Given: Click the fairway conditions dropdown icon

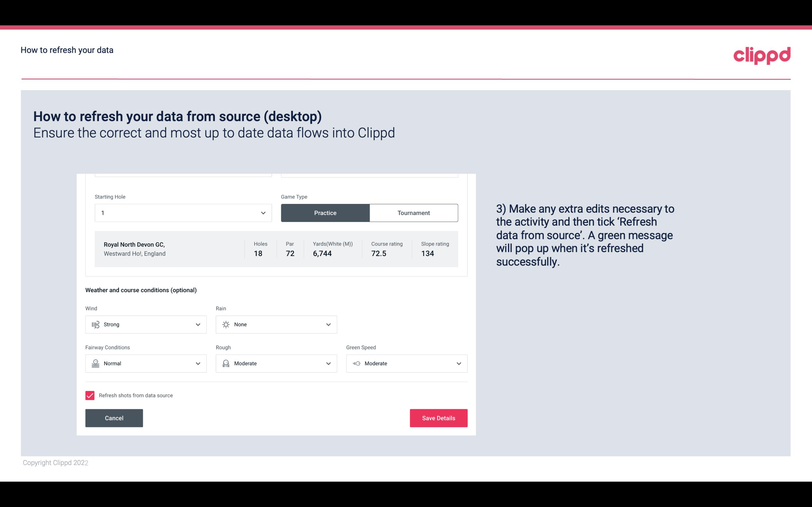Looking at the screenshot, I should (x=198, y=363).
